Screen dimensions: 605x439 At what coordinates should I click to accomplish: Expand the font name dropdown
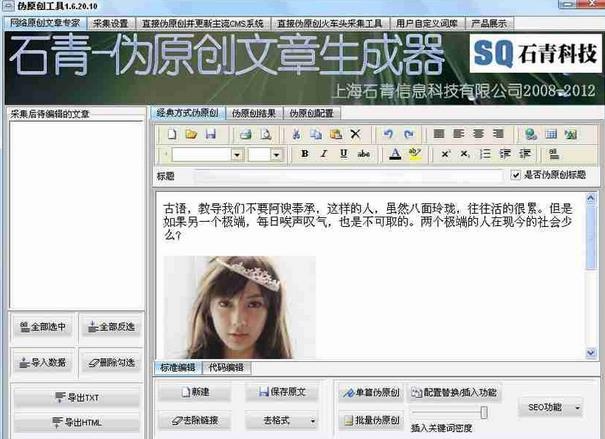(x=237, y=155)
